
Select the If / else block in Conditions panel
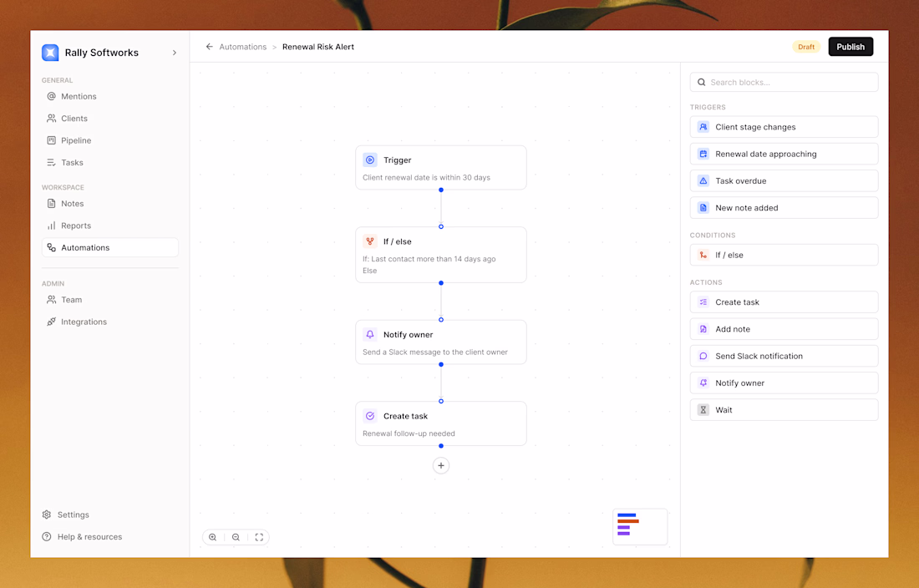pyautogui.click(x=784, y=256)
